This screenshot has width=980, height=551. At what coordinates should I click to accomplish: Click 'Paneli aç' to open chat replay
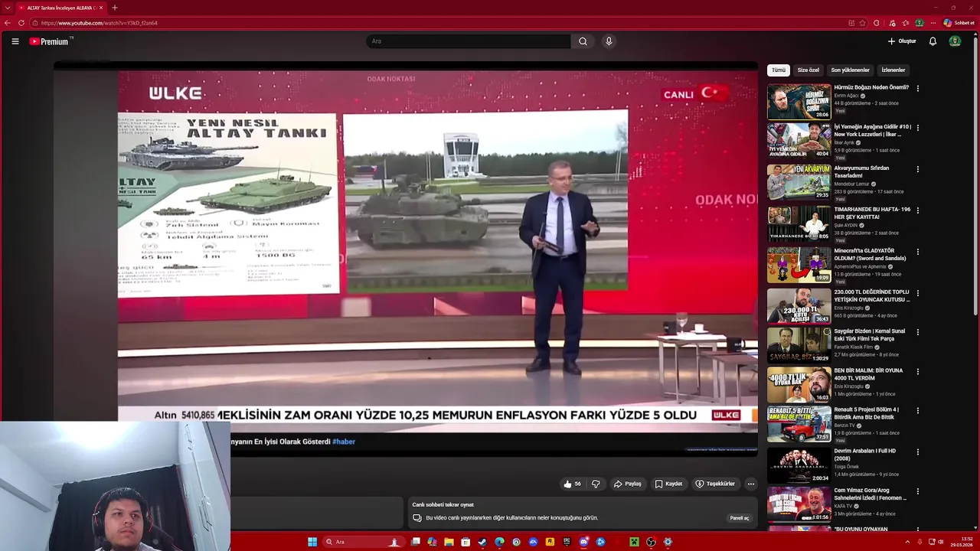[x=740, y=518]
